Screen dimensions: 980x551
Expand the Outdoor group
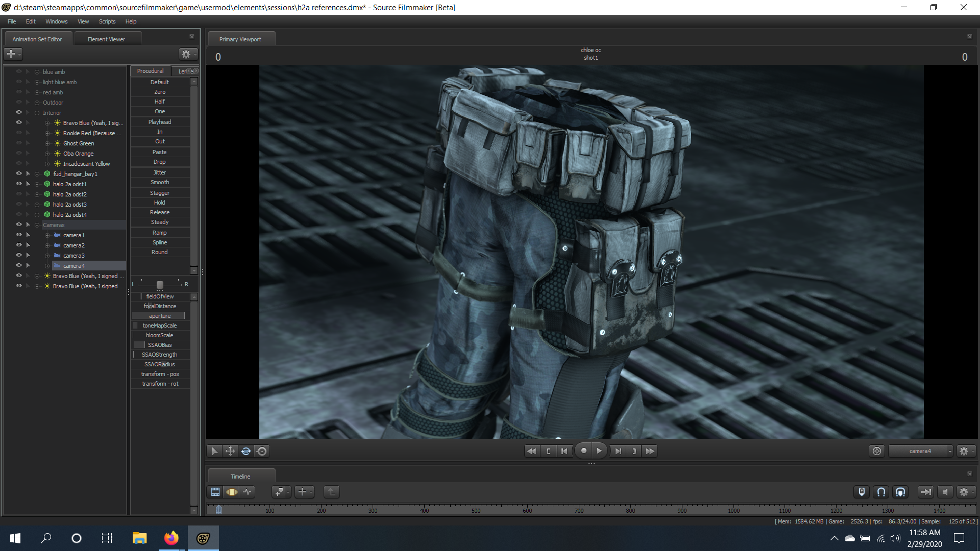(x=37, y=103)
